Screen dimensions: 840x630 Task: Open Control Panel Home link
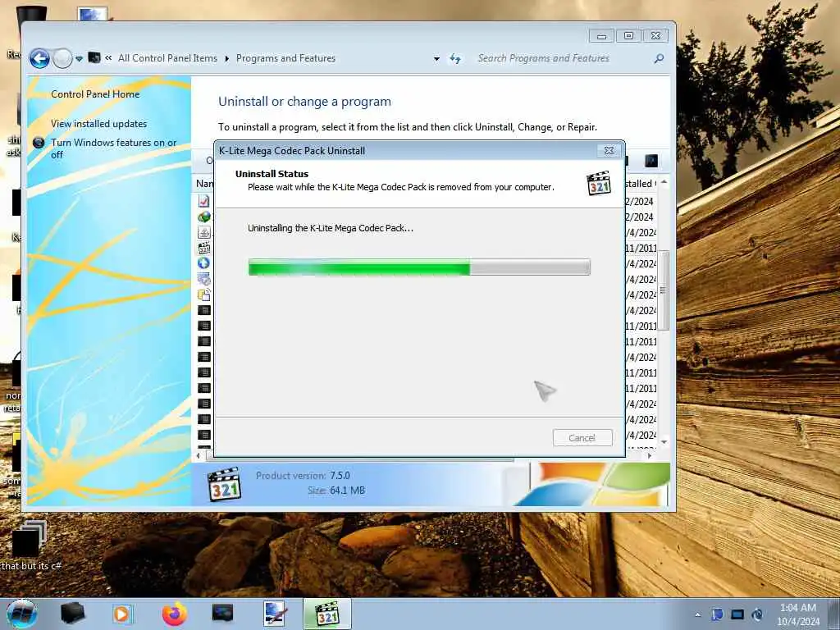(95, 94)
